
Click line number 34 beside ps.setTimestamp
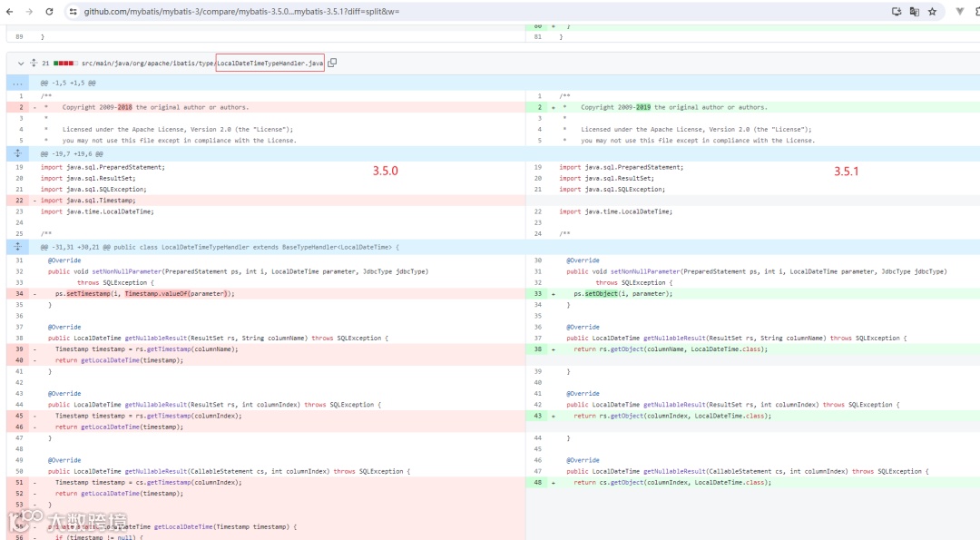tap(19, 294)
